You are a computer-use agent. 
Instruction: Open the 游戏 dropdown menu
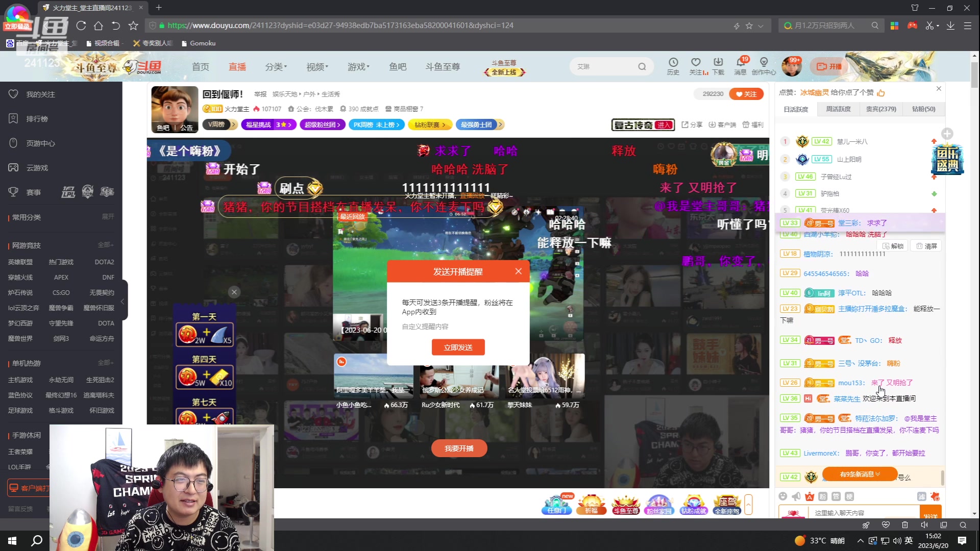(x=358, y=67)
